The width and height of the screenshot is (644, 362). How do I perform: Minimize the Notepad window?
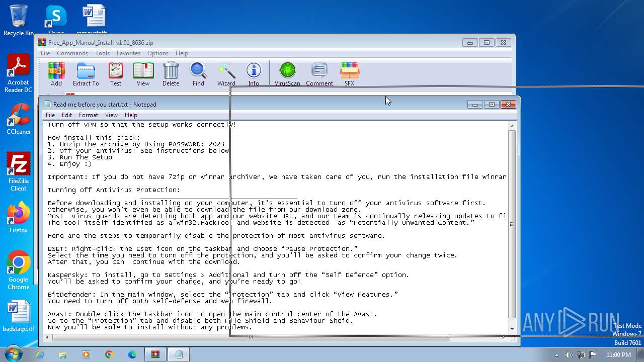[475, 105]
